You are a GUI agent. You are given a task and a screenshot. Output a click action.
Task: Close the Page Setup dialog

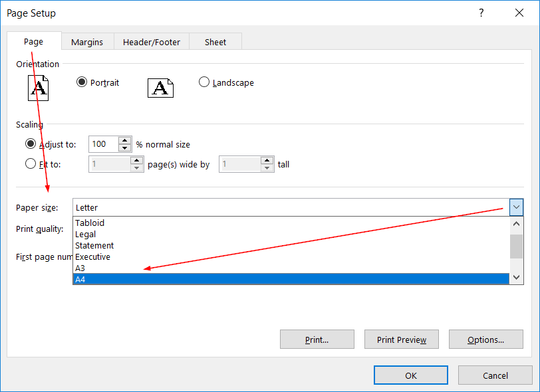coord(519,13)
